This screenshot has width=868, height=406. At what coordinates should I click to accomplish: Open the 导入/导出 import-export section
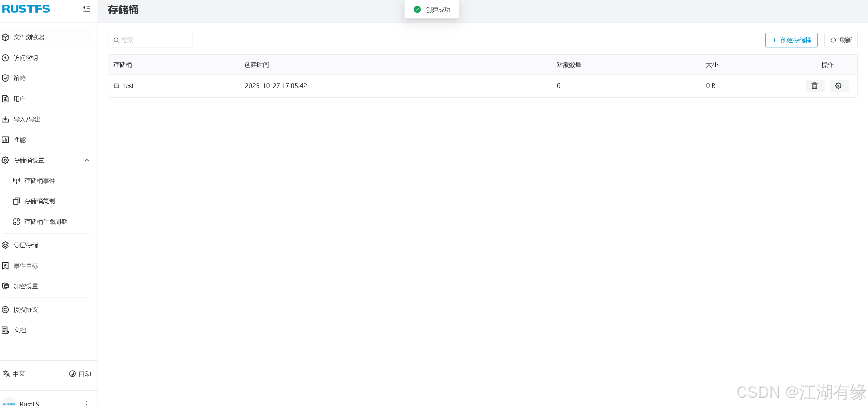pos(27,119)
